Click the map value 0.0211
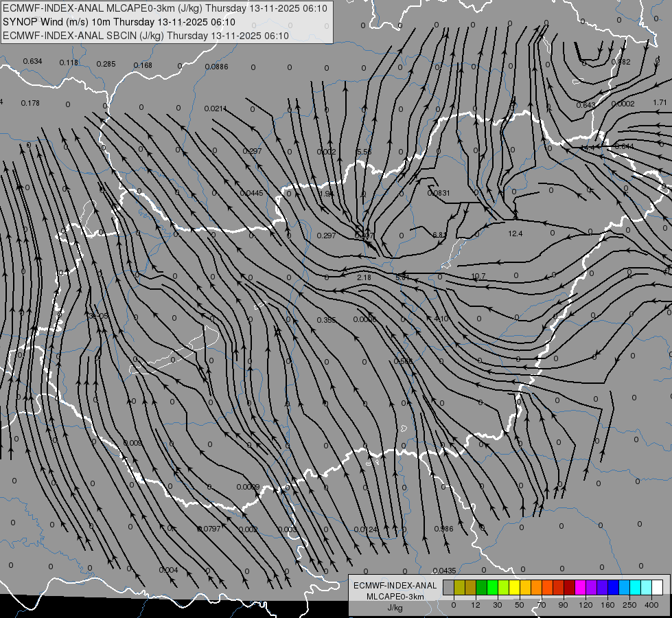This screenshot has width=672, height=618. click(216, 108)
